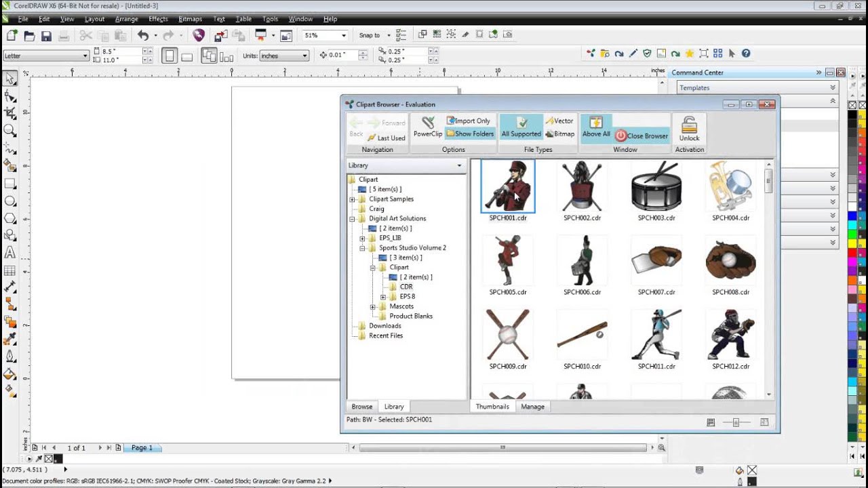Collapse the Digital Art Solutions tree node
The width and height of the screenshot is (868, 488).
click(352, 219)
